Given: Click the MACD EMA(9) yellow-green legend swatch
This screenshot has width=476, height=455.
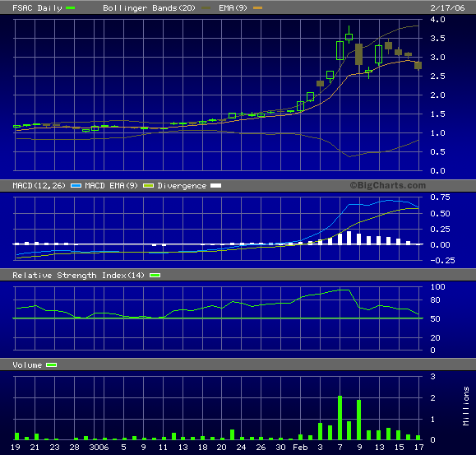Looking at the screenshot, I should [148, 186].
